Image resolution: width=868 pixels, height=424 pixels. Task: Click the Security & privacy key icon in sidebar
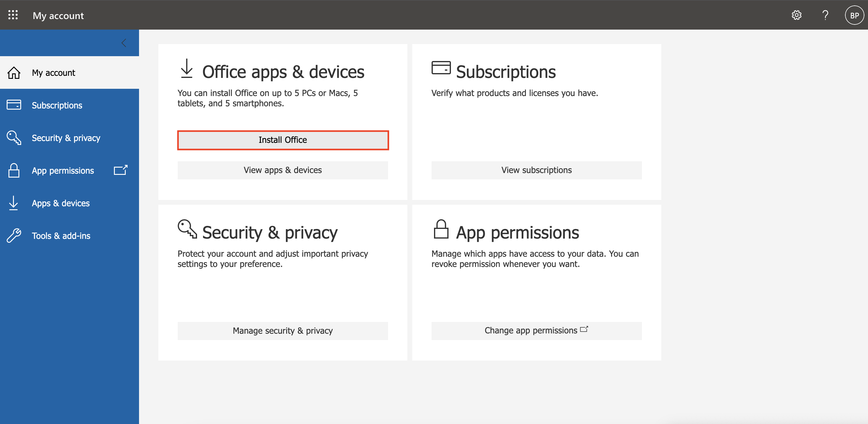coord(14,138)
